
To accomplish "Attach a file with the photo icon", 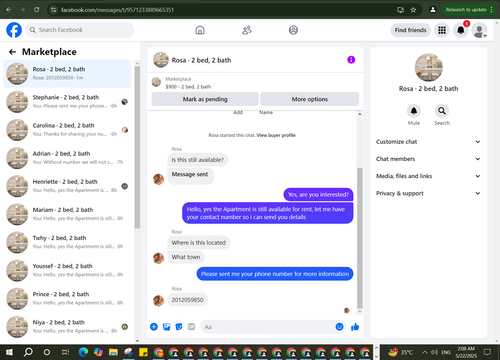I will 166,327.
